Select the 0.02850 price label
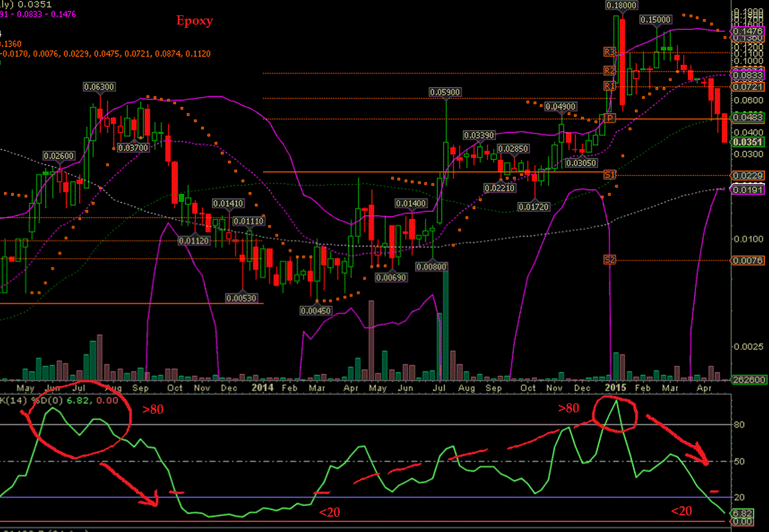Viewport: 769px width, 532px height. click(513, 149)
